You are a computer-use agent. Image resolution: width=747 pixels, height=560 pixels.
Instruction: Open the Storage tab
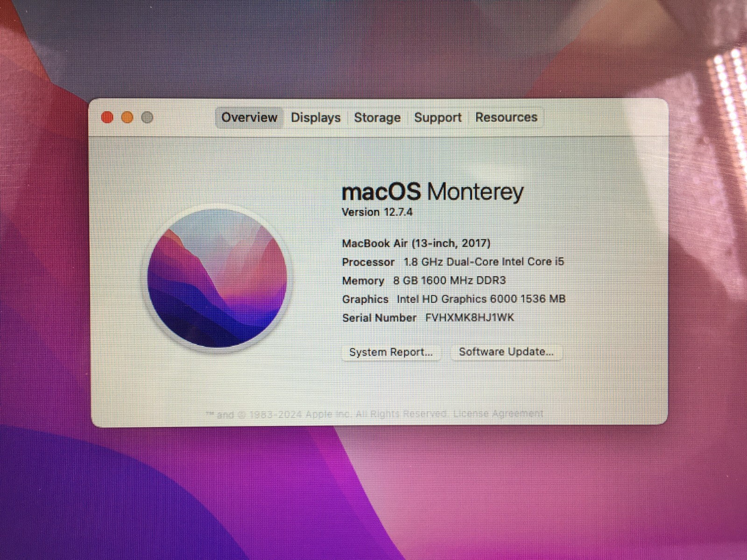click(x=377, y=118)
